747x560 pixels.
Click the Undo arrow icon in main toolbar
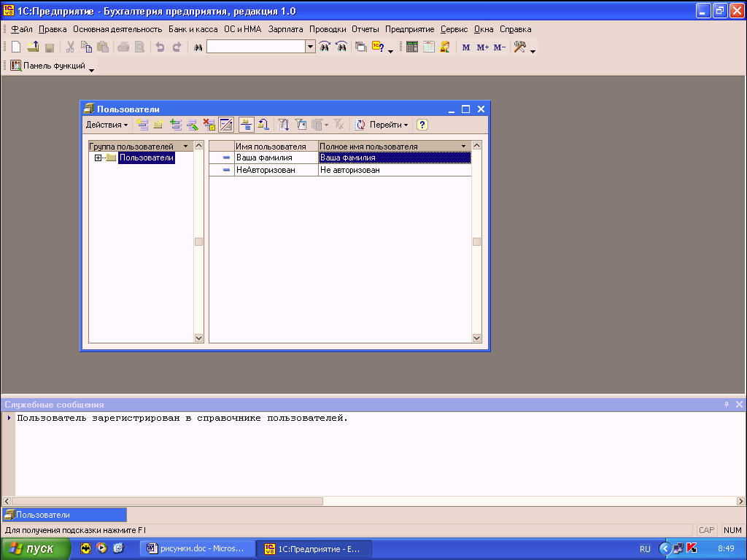(x=160, y=47)
